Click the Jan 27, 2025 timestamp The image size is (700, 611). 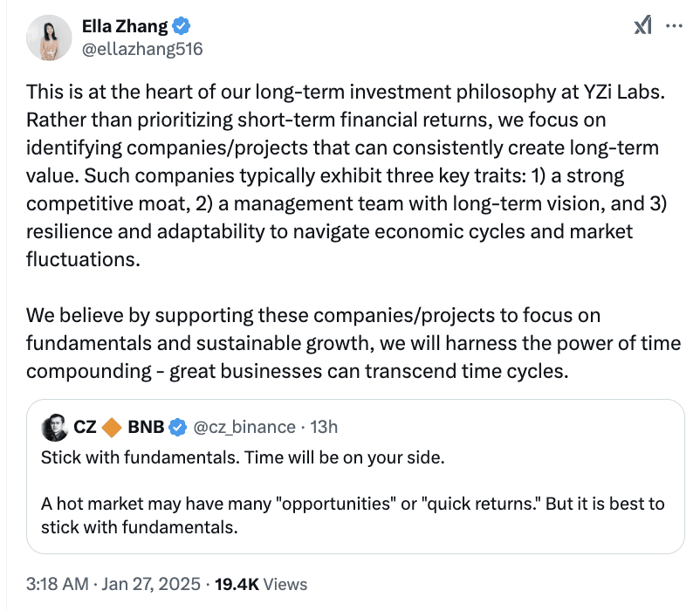tap(153, 584)
